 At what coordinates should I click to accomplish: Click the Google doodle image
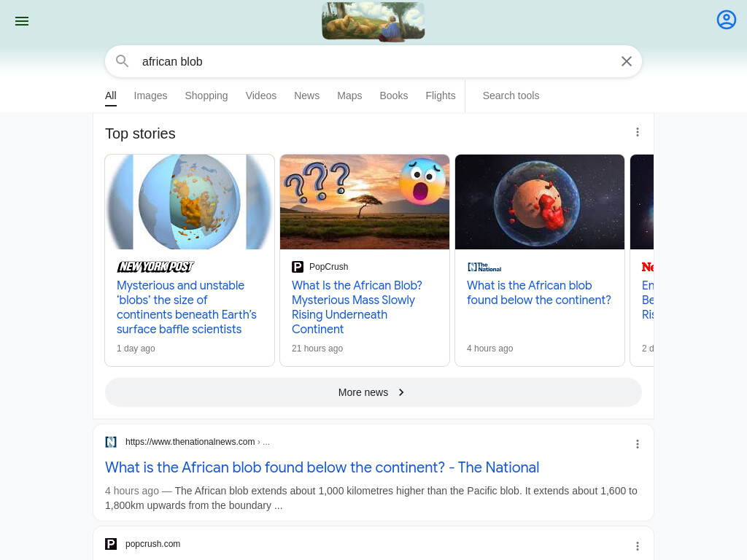[x=373, y=21]
